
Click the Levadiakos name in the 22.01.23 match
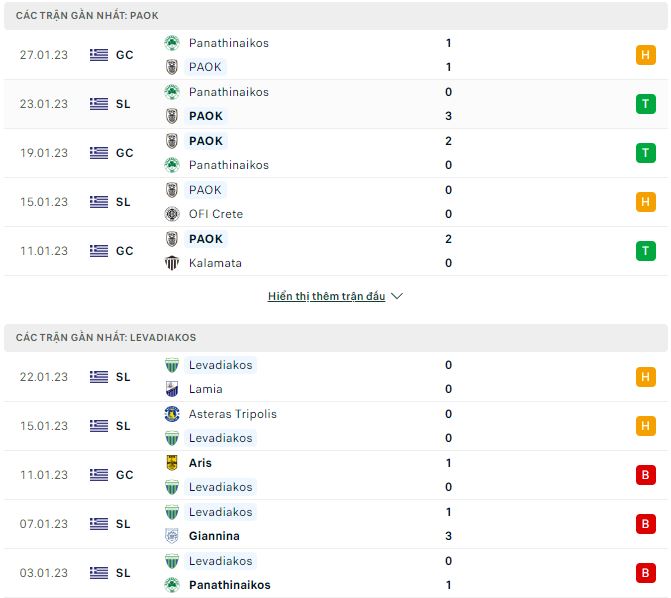click(x=220, y=365)
